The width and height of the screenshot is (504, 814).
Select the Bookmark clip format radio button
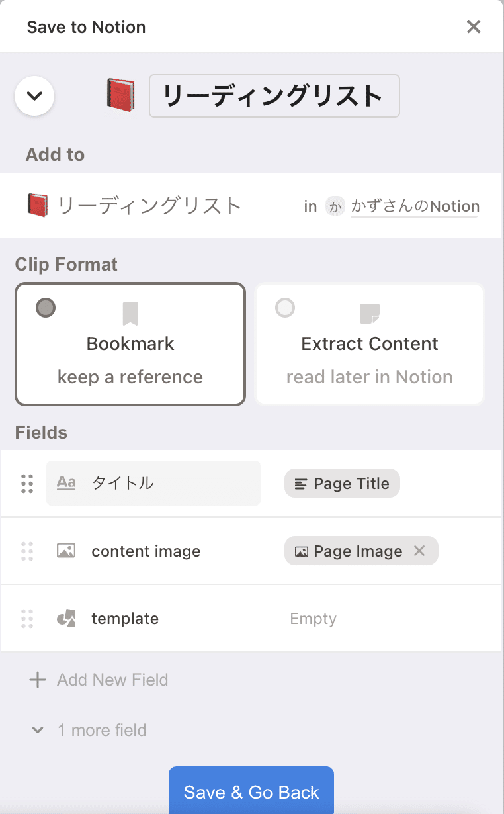[46, 308]
